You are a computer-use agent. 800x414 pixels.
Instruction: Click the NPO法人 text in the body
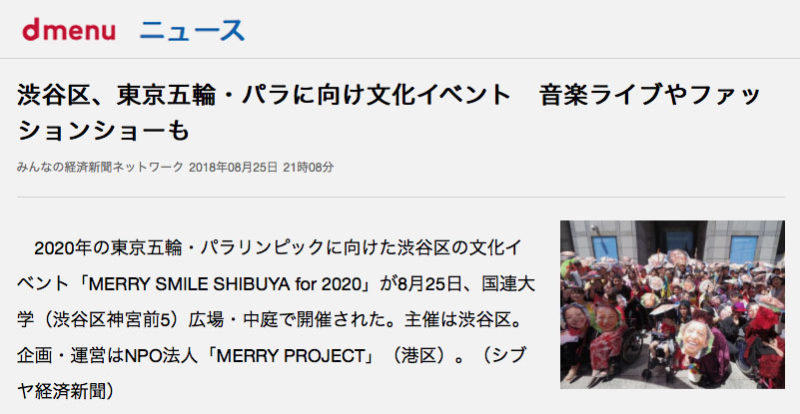pos(160,355)
